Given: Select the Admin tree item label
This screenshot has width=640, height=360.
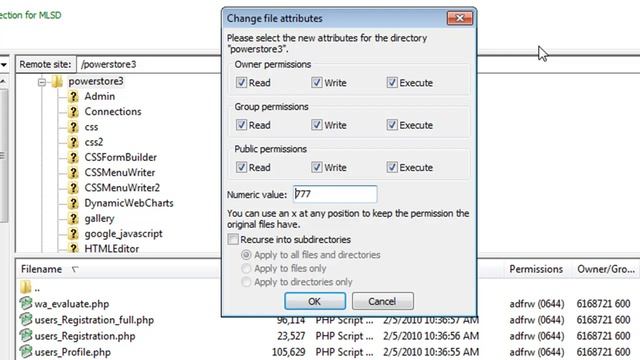Looking at the screenshot, I should [100, 97].
